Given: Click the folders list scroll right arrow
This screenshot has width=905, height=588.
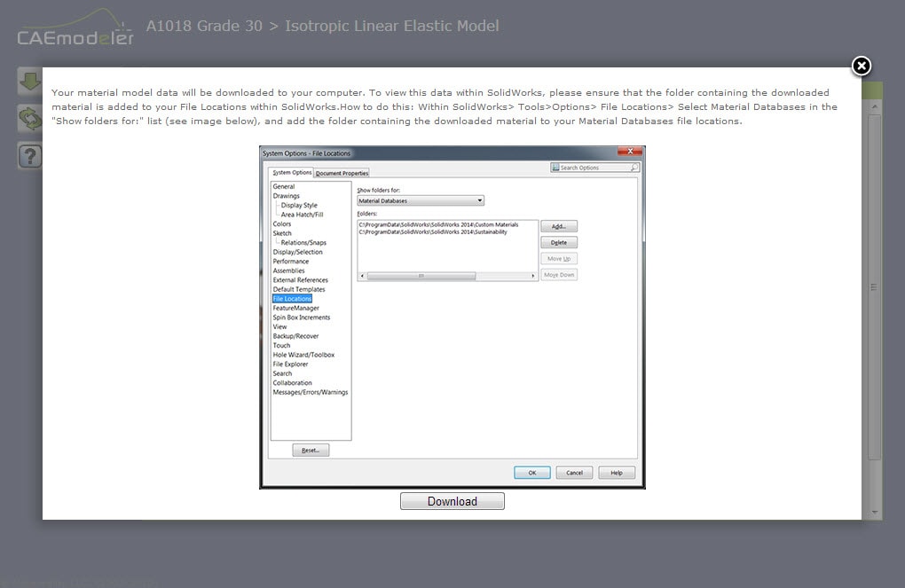Looking at the screenshot, I should tap(533, 276).
